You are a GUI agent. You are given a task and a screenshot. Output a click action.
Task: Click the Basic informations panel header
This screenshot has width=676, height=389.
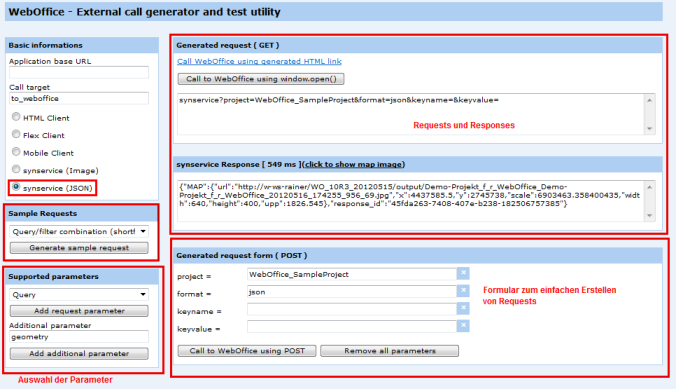pos(82,45)
